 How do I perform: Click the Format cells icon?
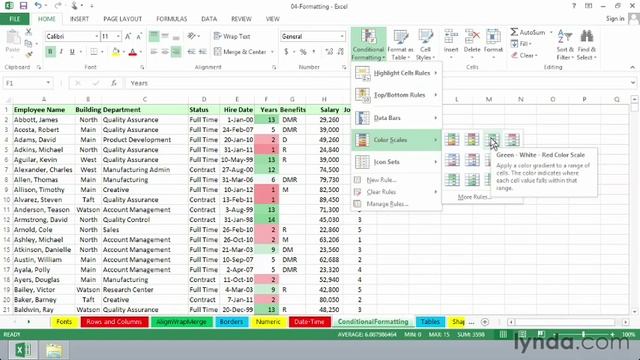[x=493, y=41]
